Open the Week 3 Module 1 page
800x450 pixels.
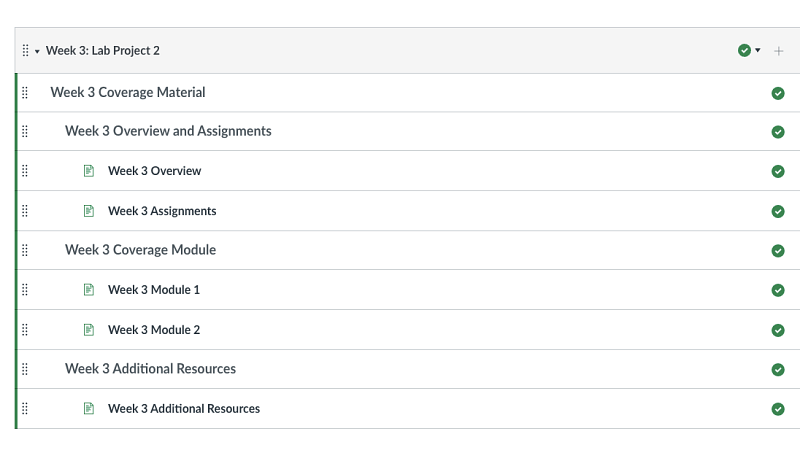(154, 290)
